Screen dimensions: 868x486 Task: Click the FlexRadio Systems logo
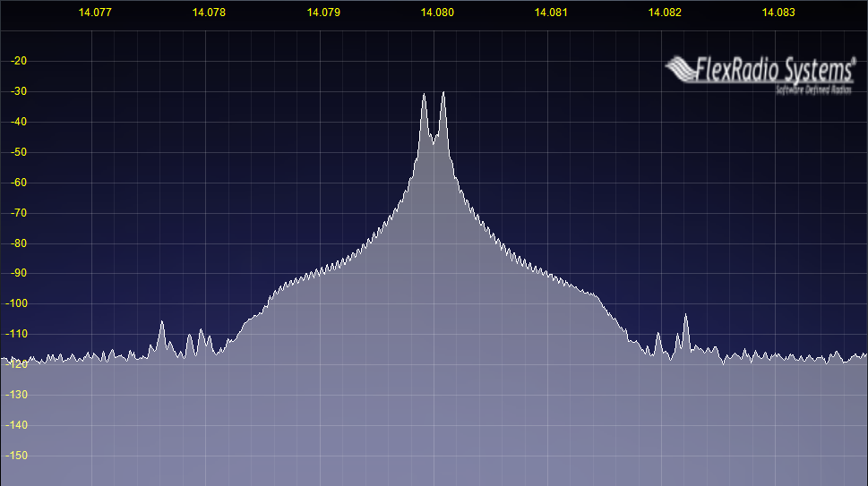[760, 72]
